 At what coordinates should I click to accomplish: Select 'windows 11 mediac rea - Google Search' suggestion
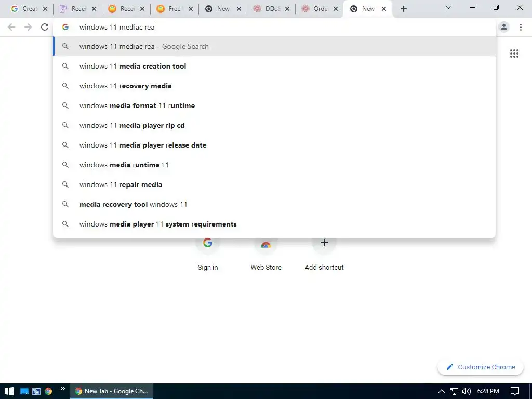pyautogui.click(x=274, y=46)
